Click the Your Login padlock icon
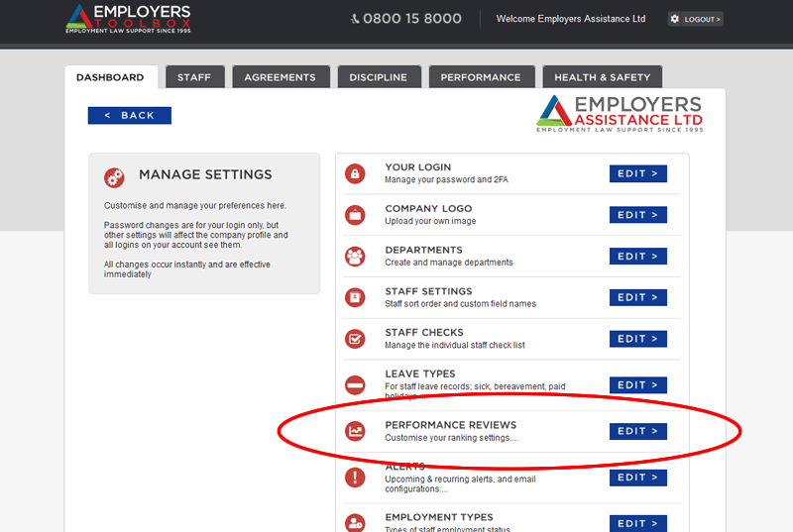The width and height of the screenshot is (793, 532). 355,174
